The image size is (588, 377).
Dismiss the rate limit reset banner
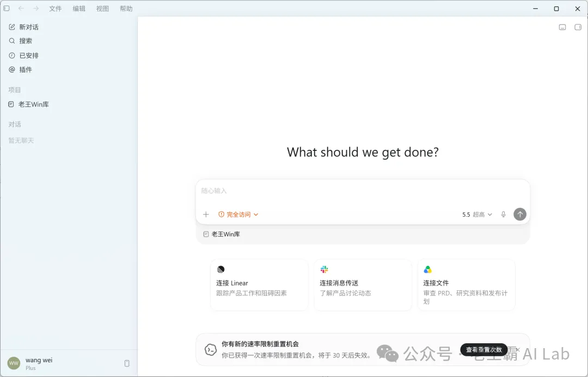518,350
